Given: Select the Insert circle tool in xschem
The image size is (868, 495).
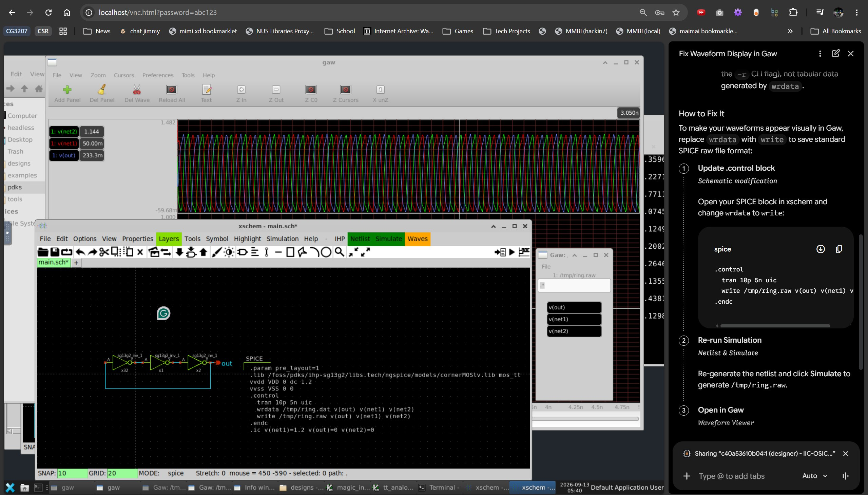Looking at the screenshot, I should click(x=326, y=252).
